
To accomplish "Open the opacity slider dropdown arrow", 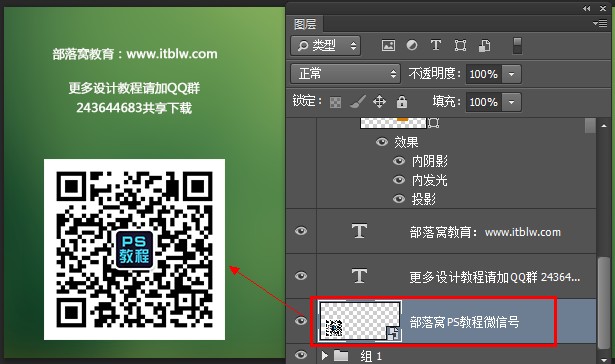I will click(511, 74).
